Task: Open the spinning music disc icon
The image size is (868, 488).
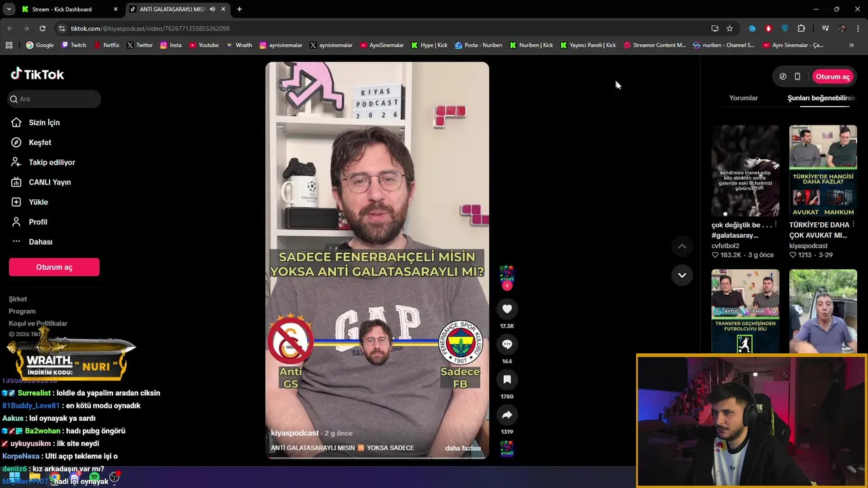Action: pos(507,449)
